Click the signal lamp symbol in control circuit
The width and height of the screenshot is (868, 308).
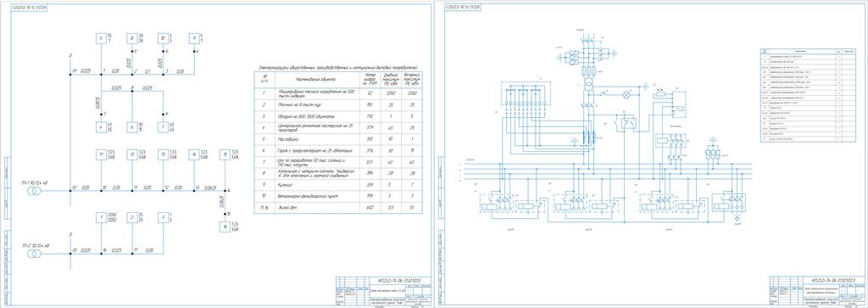[626, 94]
